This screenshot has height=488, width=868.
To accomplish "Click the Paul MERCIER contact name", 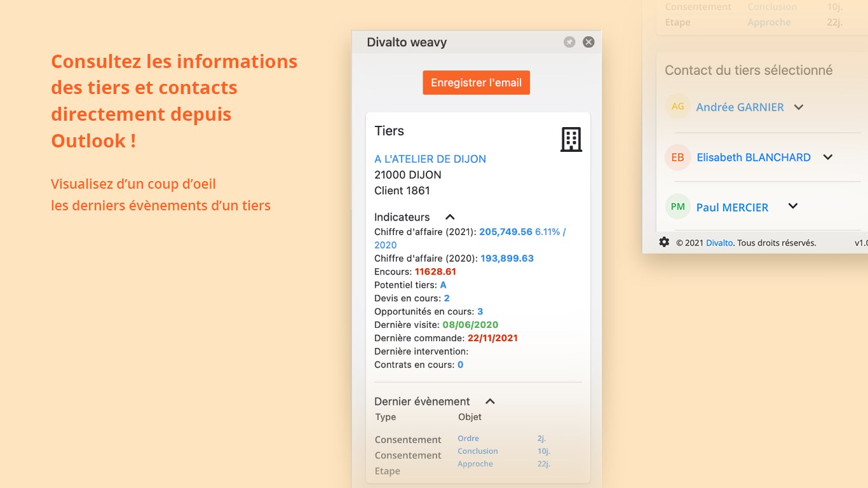I will [732, 207].
